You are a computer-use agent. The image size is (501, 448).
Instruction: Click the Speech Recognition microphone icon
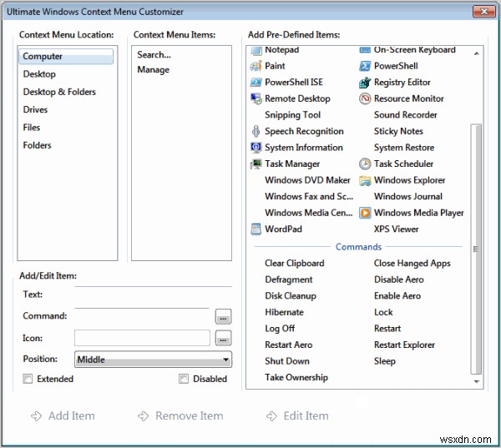pos(256,131)
